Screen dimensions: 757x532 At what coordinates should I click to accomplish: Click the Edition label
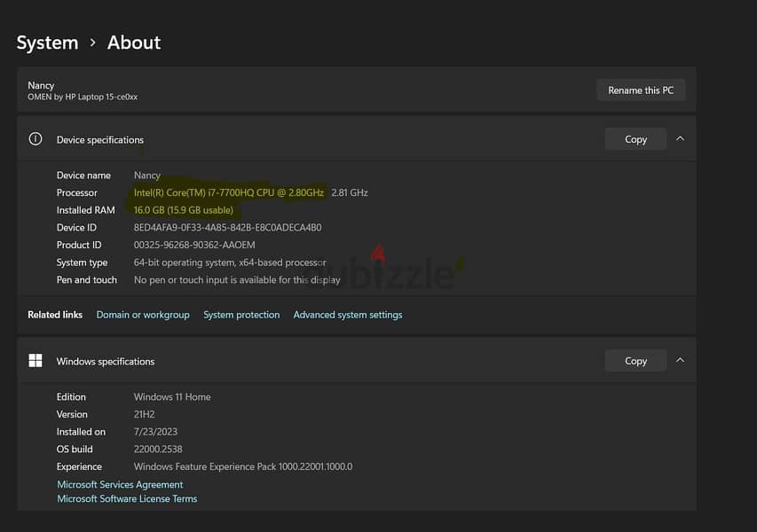(x=71, y=396)
